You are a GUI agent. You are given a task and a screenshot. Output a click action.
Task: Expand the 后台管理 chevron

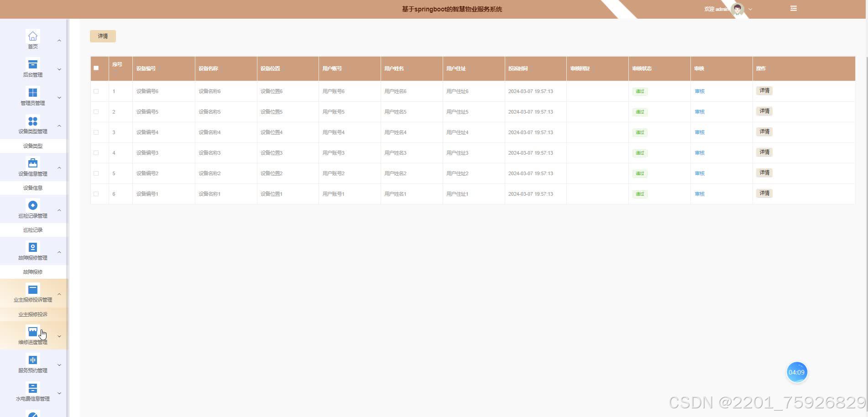(x=59, y=69)
